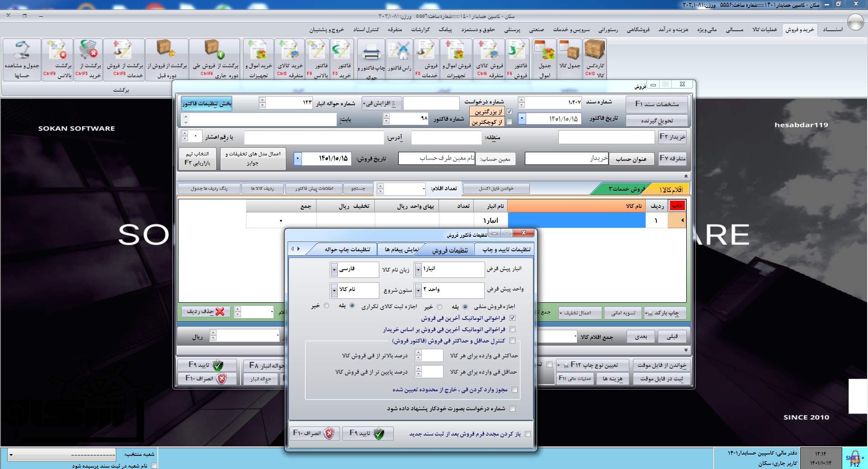Click the buyer (خریدار F2) button
This screenshot has width=868, height=469.
(672, 136)
